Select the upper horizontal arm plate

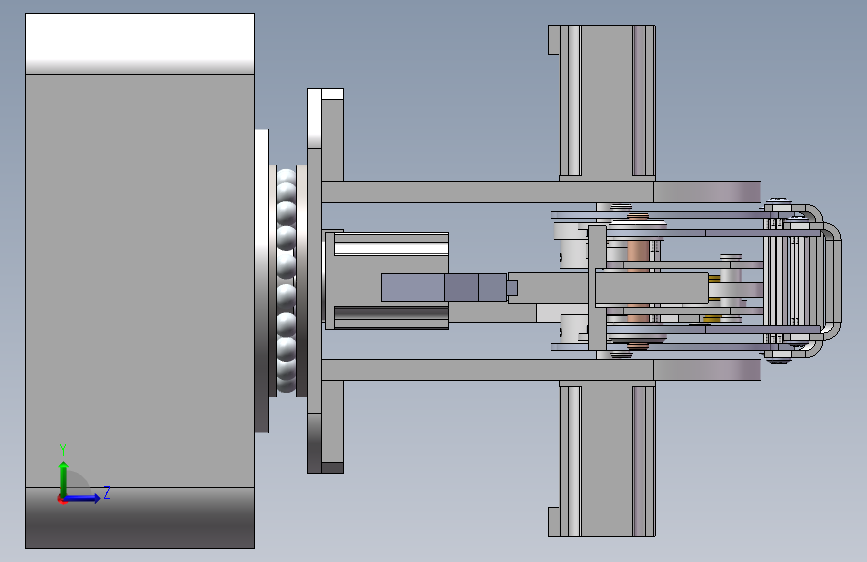(541, 192)
